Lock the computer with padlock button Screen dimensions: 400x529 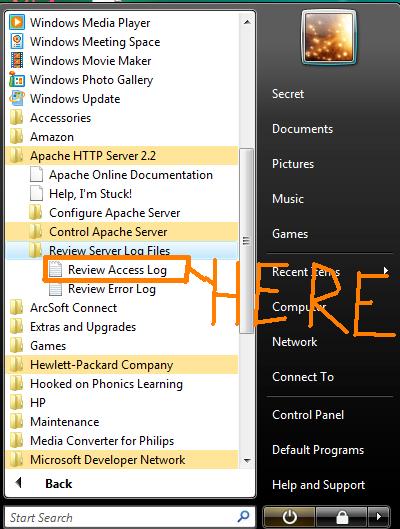coord(341,516)
